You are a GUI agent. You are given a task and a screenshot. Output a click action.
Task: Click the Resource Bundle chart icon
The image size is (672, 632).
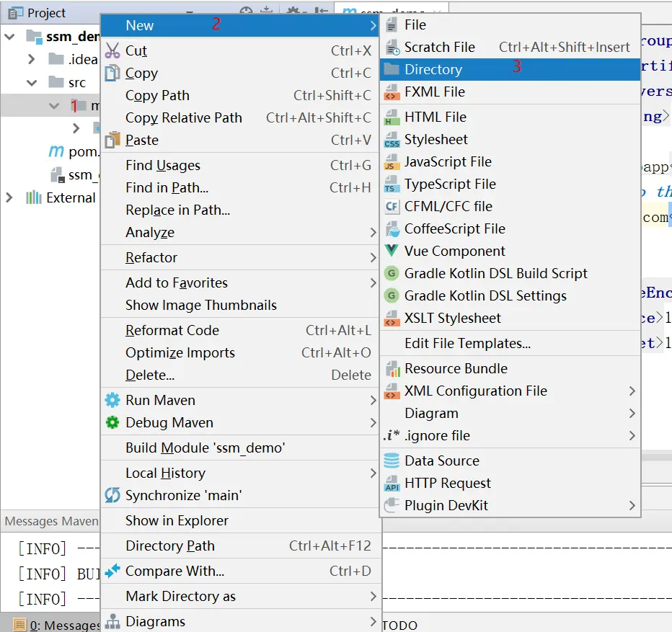coord(392,369)
